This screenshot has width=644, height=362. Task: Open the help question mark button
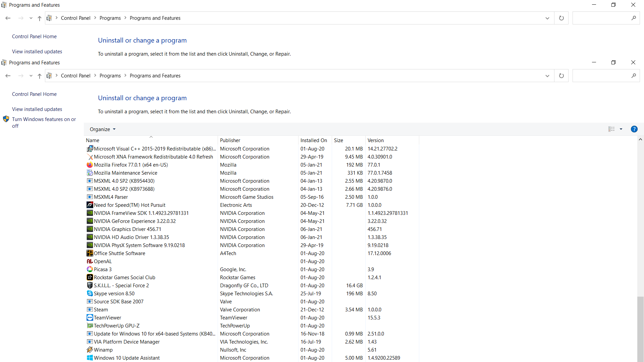tap(634, 129)
